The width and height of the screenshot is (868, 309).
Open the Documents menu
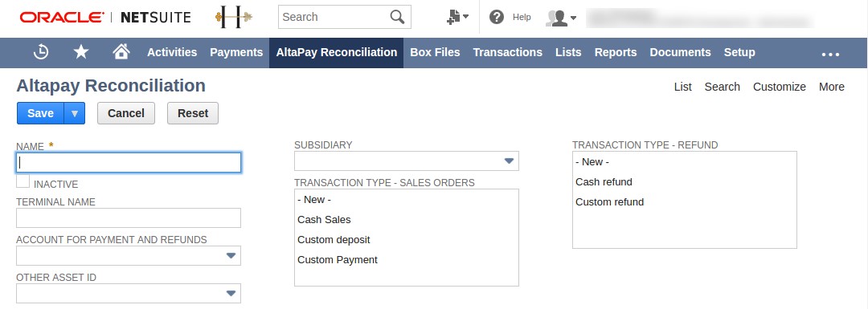[x=681, y=52]
